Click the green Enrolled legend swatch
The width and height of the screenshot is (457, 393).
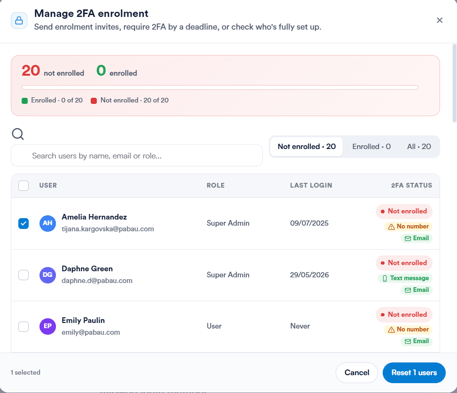25,101
